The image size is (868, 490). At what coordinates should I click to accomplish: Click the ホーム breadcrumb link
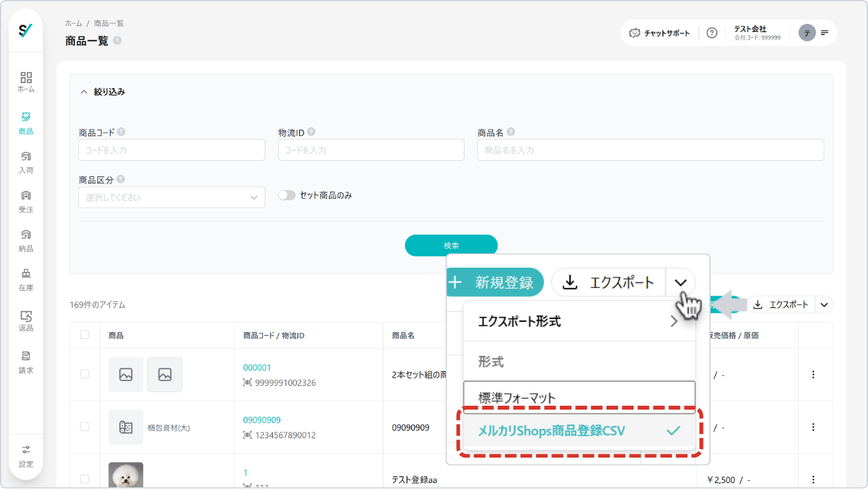[74, 23]
